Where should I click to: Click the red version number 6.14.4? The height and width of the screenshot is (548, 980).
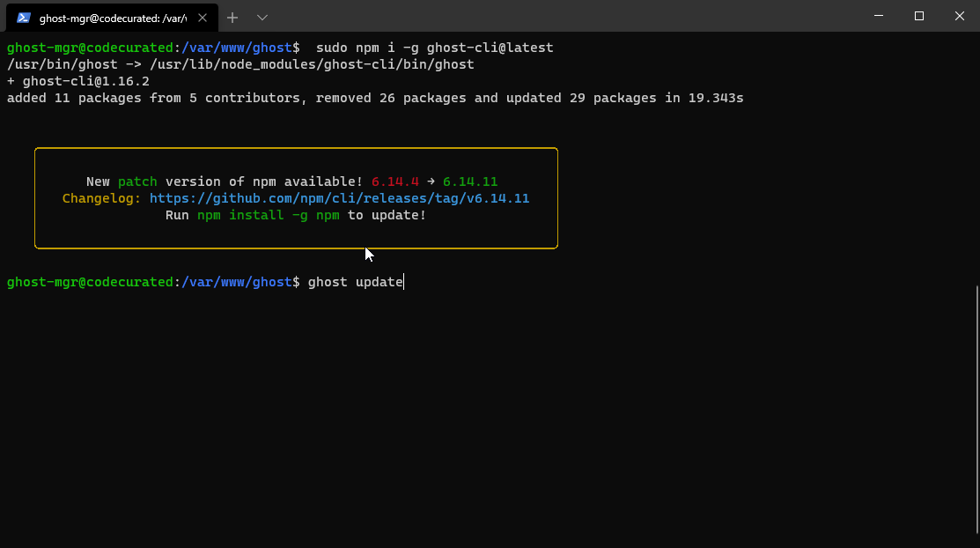point(395,181)
